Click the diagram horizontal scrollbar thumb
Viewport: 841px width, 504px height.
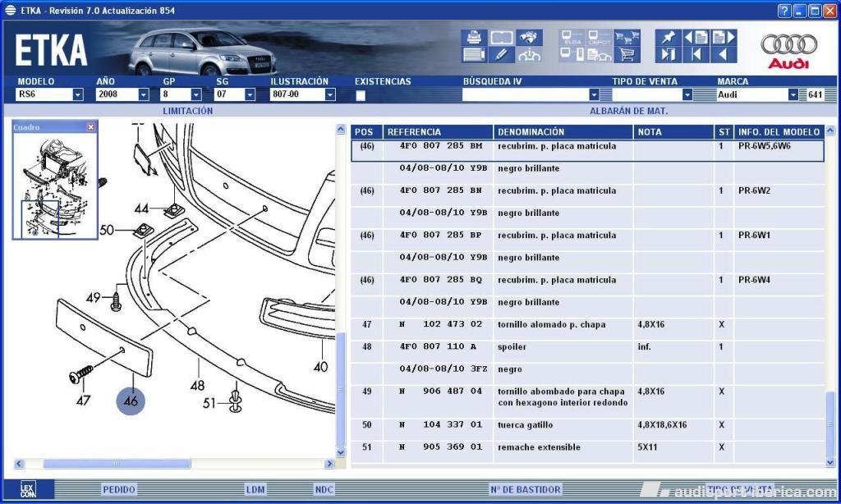[x=117, y=464]
